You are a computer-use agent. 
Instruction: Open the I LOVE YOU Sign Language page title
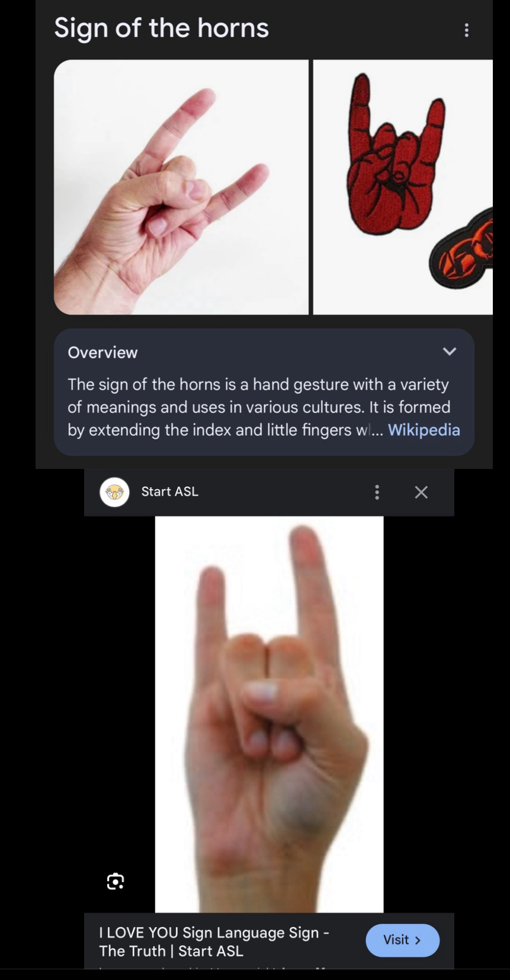[214, 942]
